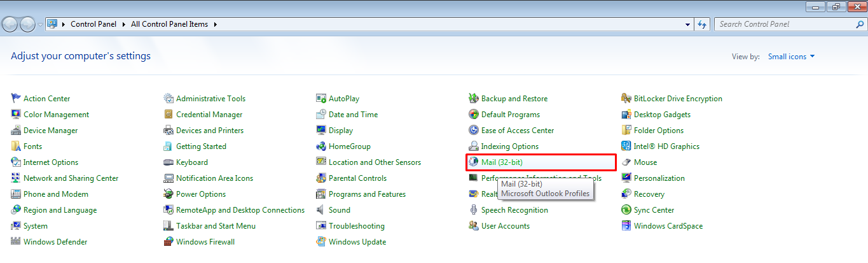Expand arrow after All Control Panel Items
868x263 pixels.
click(215, 24)
